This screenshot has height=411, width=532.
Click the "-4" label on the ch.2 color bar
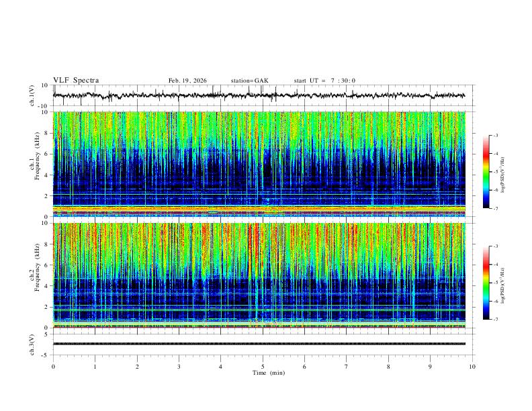click(x=496, y=265)
